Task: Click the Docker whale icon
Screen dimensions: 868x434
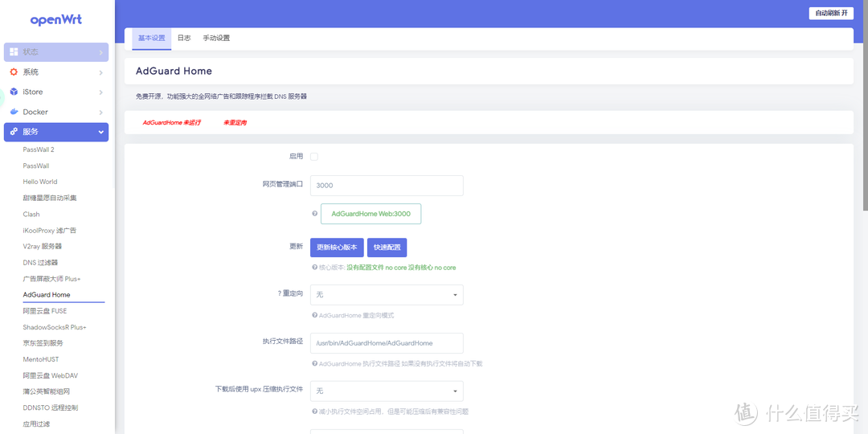Action: pos(14,112)
